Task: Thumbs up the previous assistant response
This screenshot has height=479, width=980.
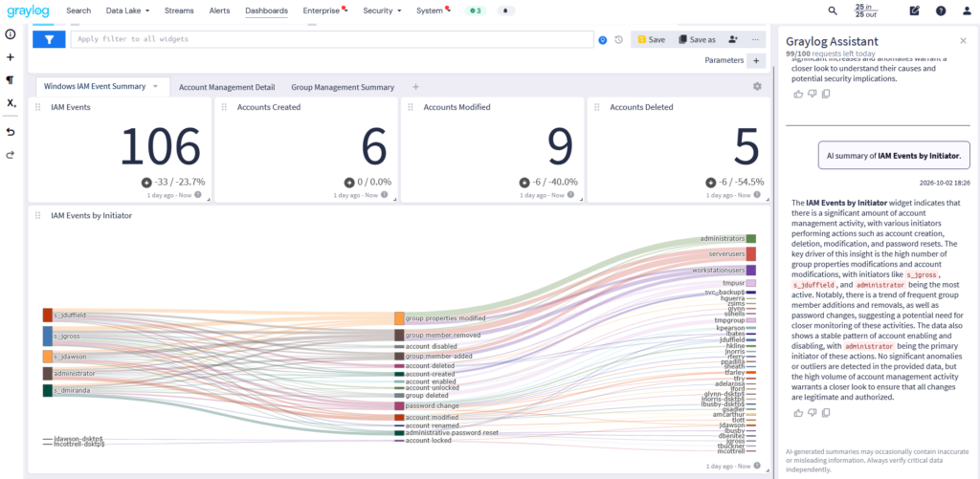Action: 798,94
